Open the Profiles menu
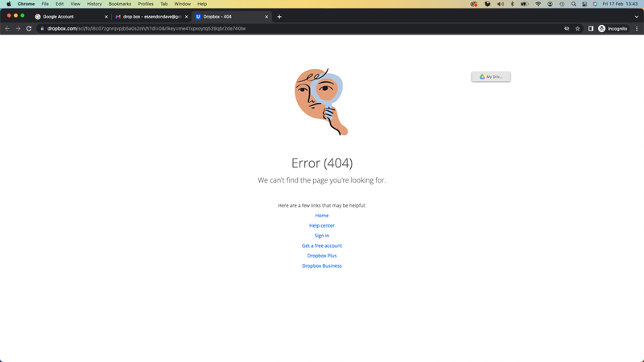The width and height of the screenshot is (644, 362). coord(146,4)
